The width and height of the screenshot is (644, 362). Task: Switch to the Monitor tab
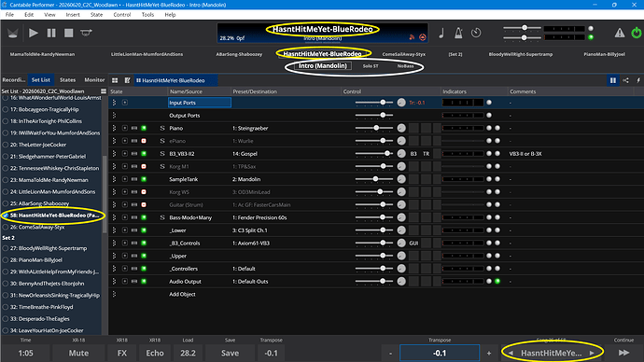(x=94, y=80)
